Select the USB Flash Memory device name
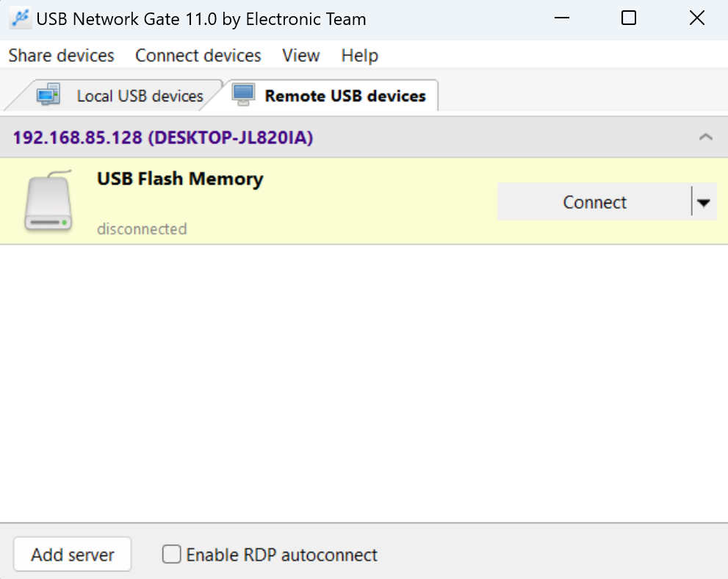 click(180, 179)
